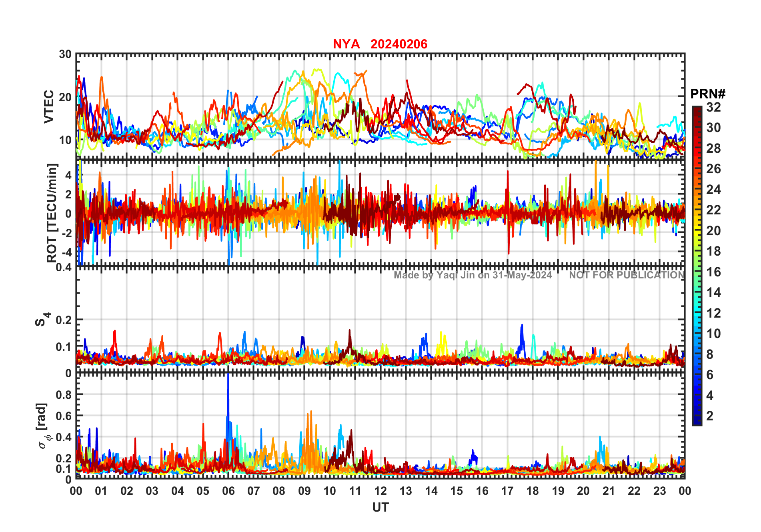Click the "ROT [TECU/min]" axis label

(x=52, y=213)
